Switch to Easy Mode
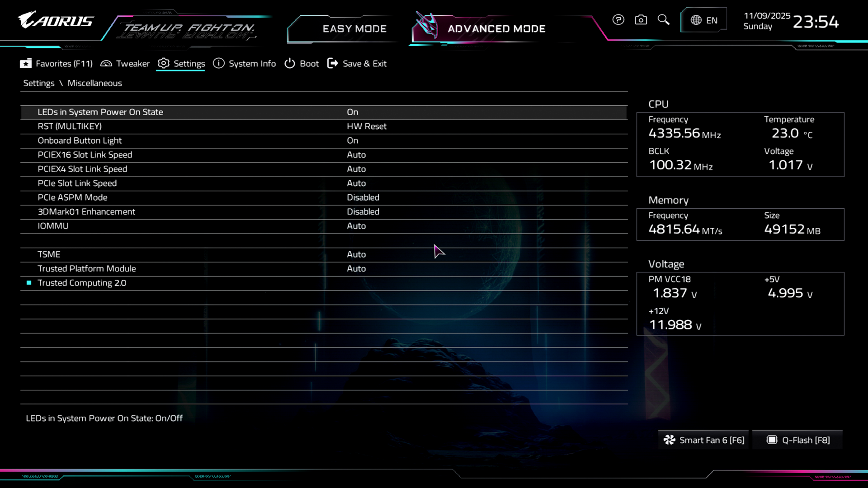 click(354, 29)
